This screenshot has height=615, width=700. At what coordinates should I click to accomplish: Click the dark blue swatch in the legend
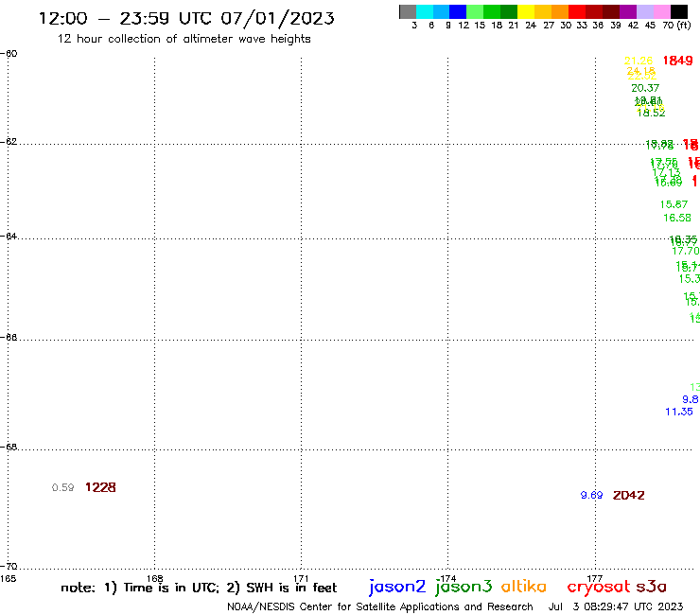coord(458,11)
